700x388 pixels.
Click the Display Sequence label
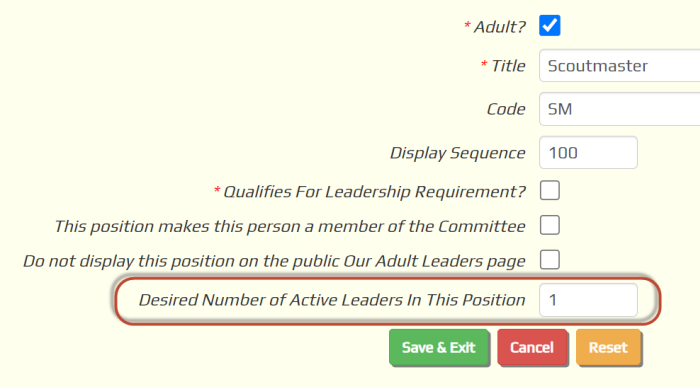(x=458, y=153)
